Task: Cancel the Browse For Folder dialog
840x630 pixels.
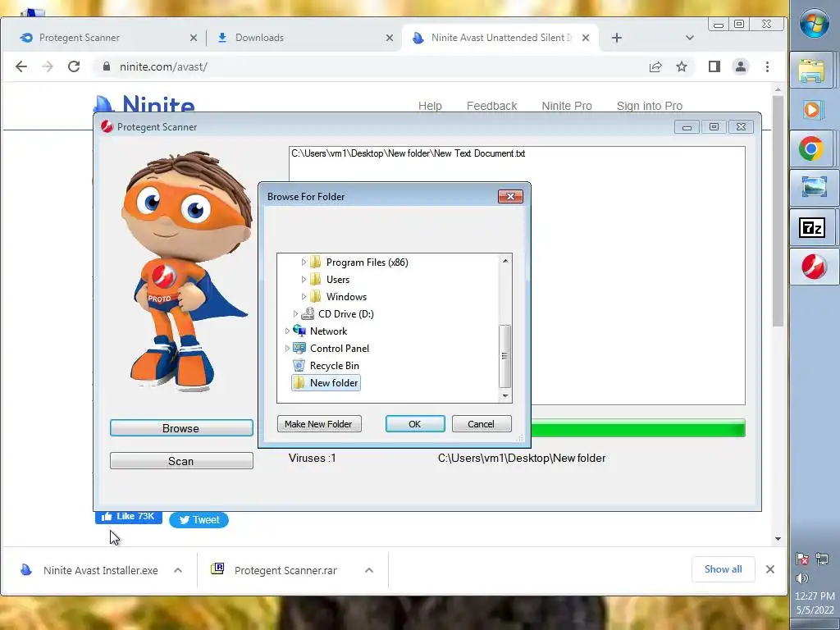Action: point(481,424)
